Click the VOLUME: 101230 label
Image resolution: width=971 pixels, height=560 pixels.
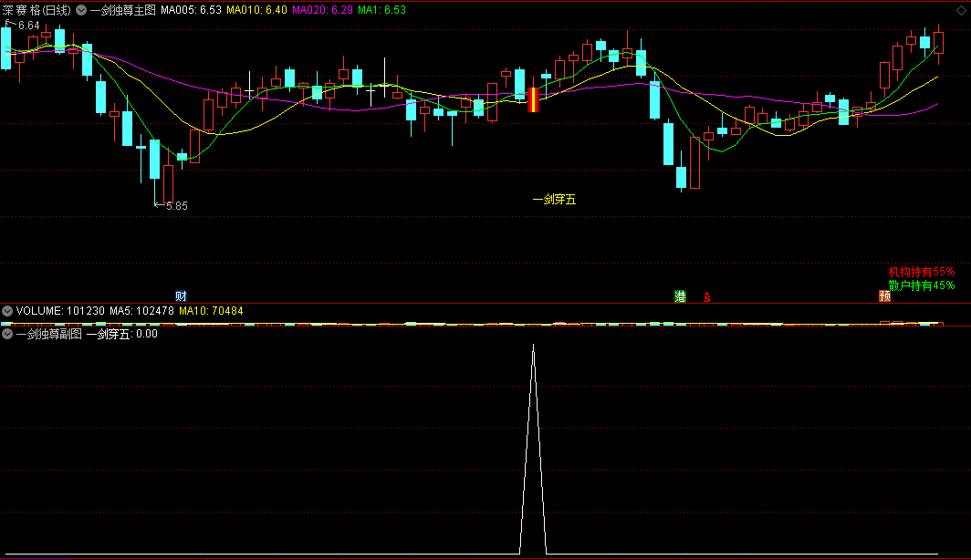click(60, 311)
